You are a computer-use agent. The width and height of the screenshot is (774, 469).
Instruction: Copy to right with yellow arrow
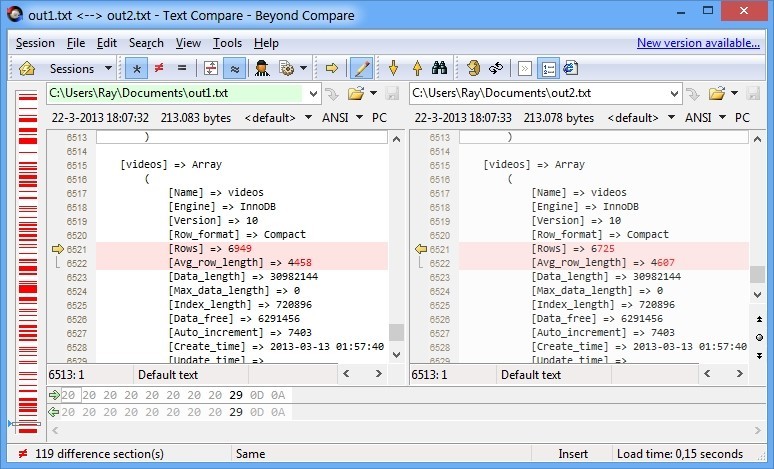pyautogui.click(x=332, y=68)
